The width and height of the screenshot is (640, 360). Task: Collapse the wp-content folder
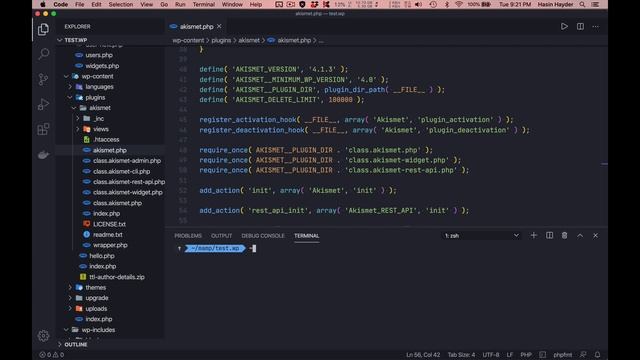(x=66, y=76)
